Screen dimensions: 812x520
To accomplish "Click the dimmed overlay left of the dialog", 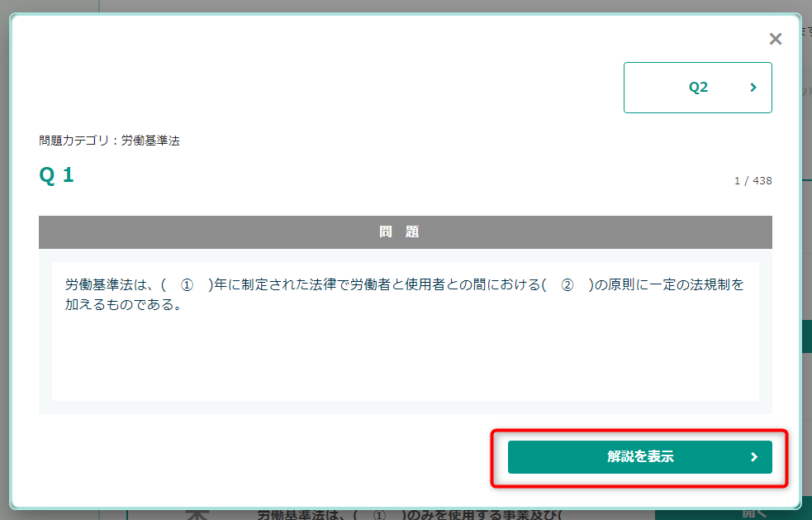I will [x=4, y=260].
